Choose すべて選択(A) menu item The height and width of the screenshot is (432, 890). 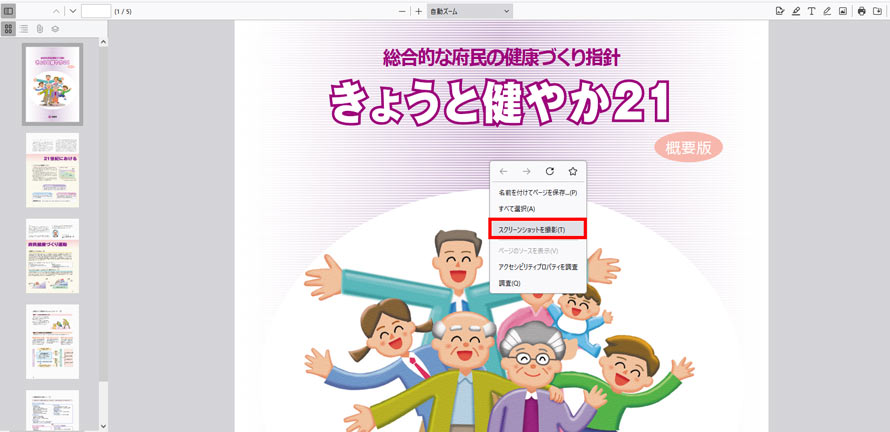point(538,209)
